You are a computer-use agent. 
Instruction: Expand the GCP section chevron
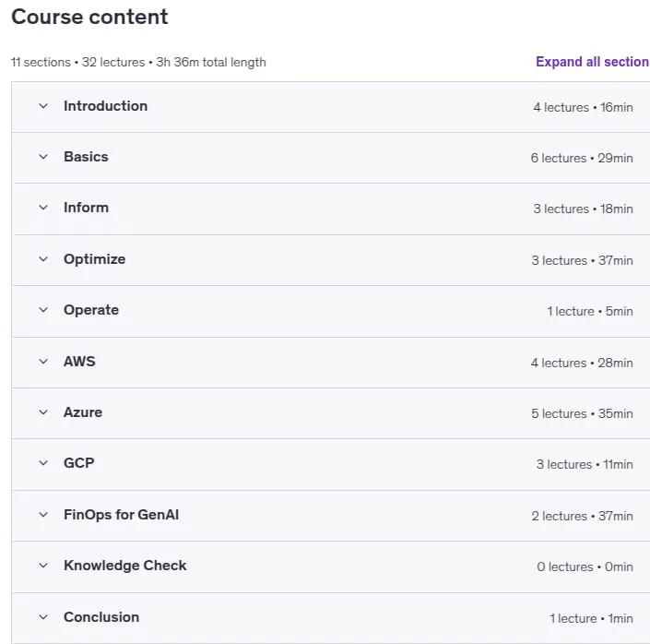(43, 463)
